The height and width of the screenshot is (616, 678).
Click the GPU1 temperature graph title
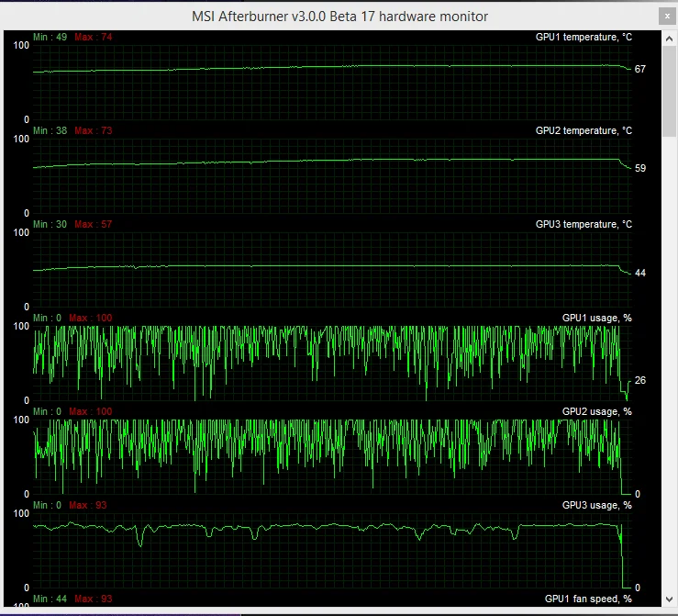[x=584, y=38]
